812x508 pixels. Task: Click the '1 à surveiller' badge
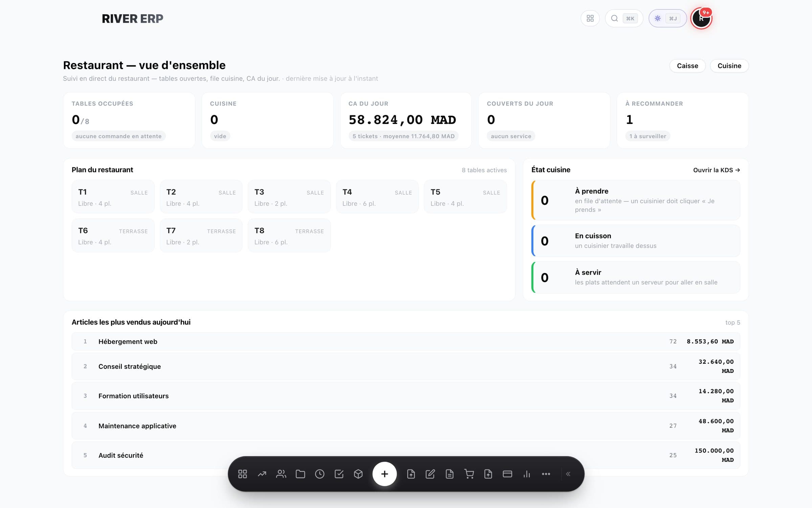point(648,136)
